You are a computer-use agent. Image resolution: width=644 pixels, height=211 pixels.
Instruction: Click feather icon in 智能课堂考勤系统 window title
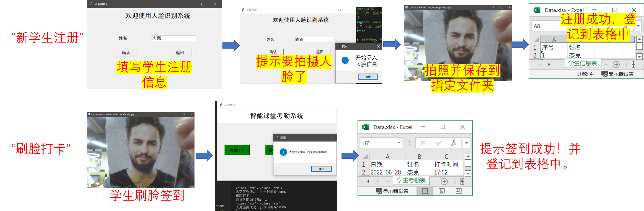(221, 105)
